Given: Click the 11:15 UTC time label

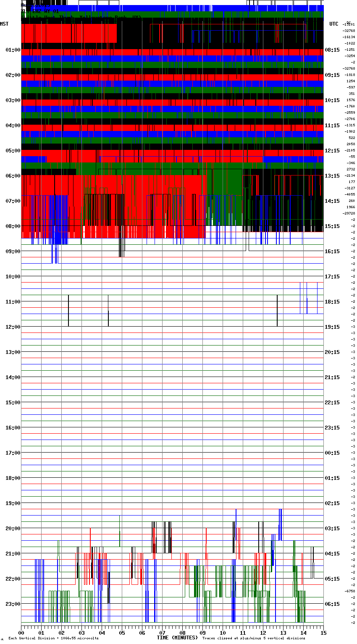Looking at the screenshot, I should click(332, 126).
